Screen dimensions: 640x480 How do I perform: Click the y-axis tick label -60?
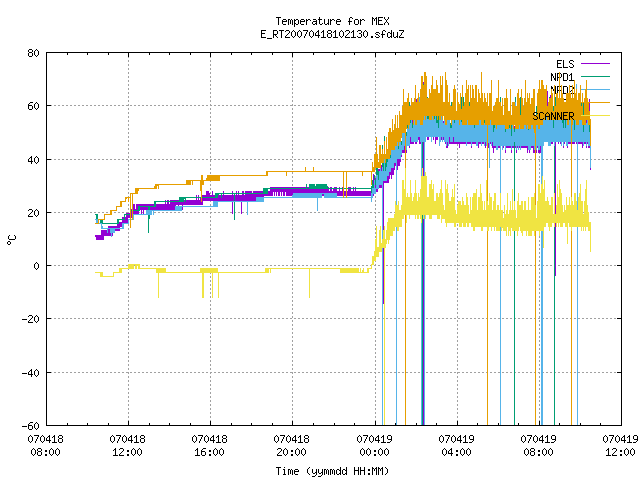31,426
